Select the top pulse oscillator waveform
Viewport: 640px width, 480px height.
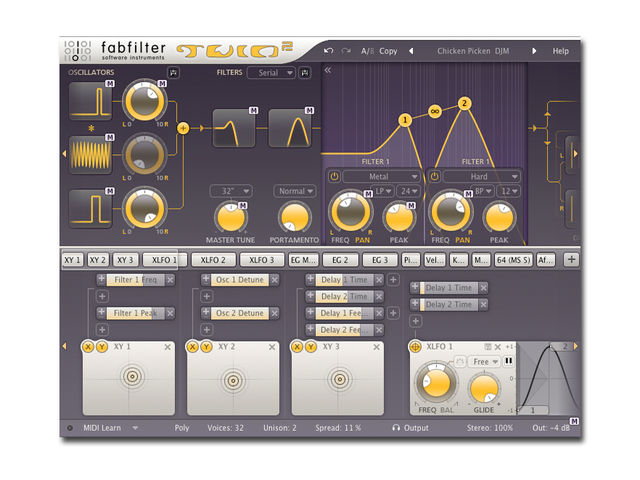[x=90, y=100]
